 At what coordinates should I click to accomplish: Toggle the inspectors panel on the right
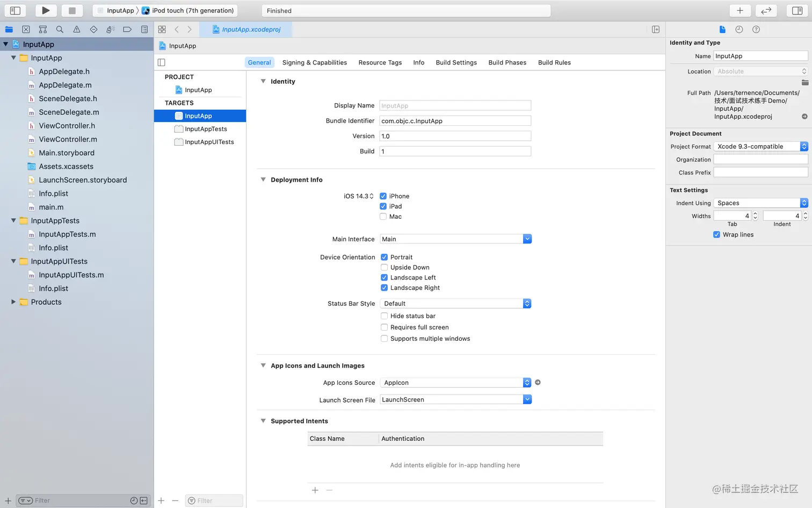798,10
